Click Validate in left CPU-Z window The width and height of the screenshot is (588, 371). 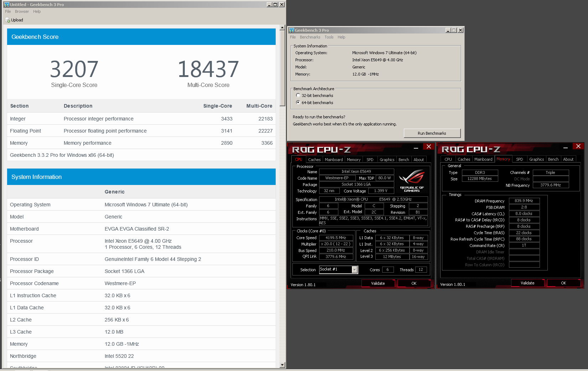click(378, 283)
